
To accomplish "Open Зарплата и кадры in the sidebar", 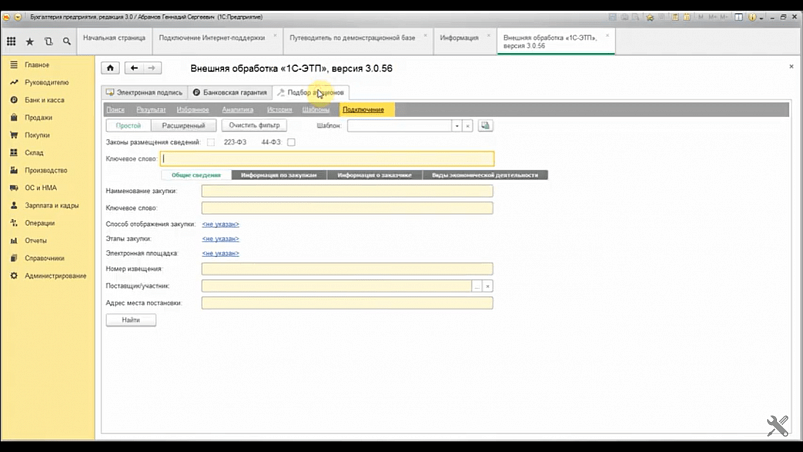I will [x=52, y=205].
